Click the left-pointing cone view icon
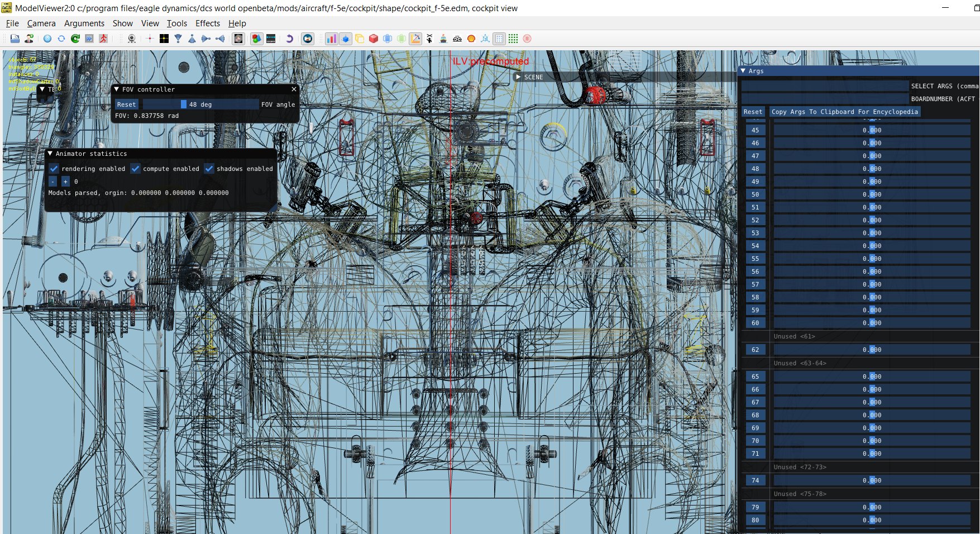 [220, 39]
